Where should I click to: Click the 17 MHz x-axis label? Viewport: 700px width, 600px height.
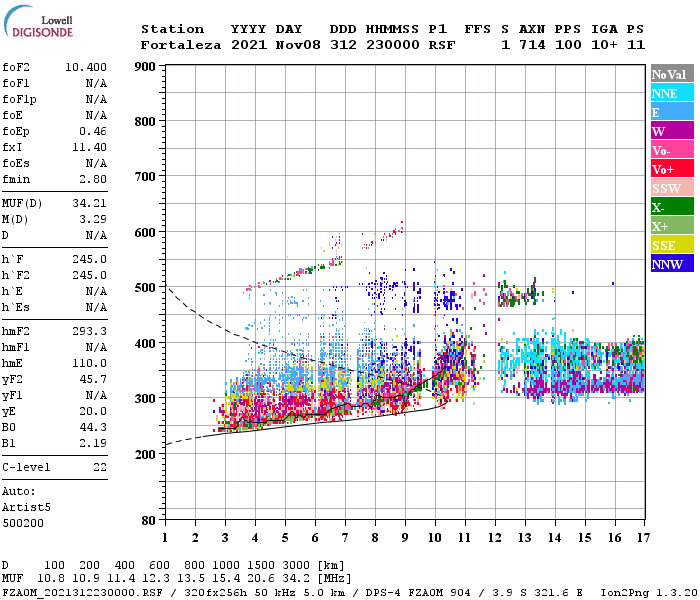point(643,538)
